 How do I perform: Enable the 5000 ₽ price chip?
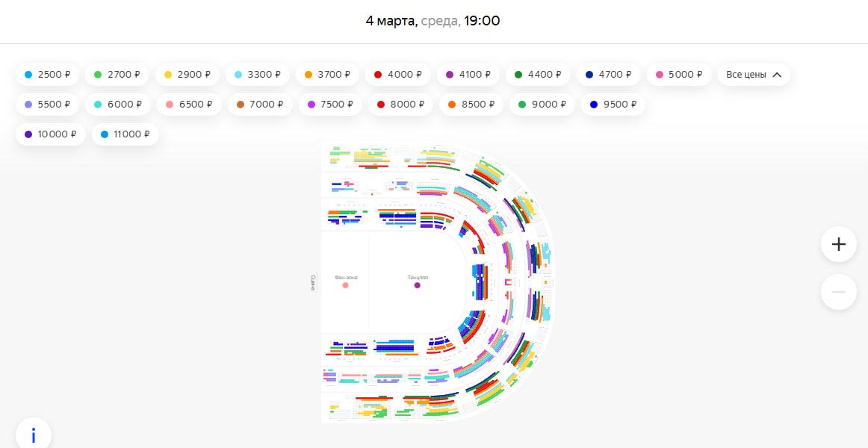pos(679,75)
